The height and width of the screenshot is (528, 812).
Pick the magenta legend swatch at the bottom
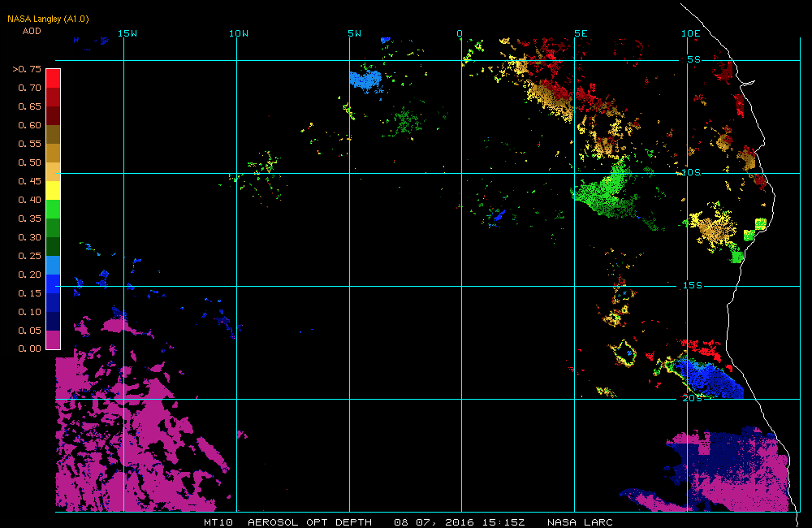[x=54, y=340]
